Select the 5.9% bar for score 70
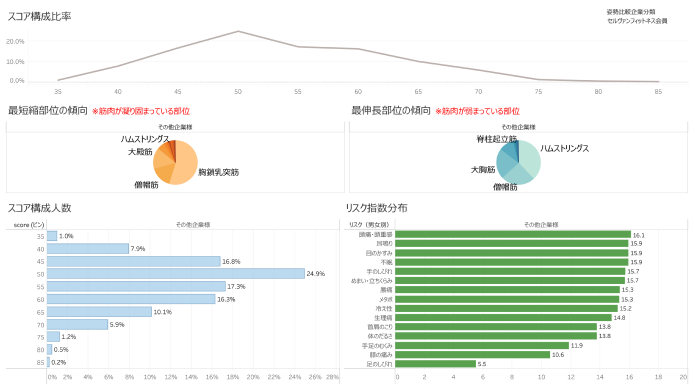The height and width of the screenshot is (390, 695). pos(77,324)
